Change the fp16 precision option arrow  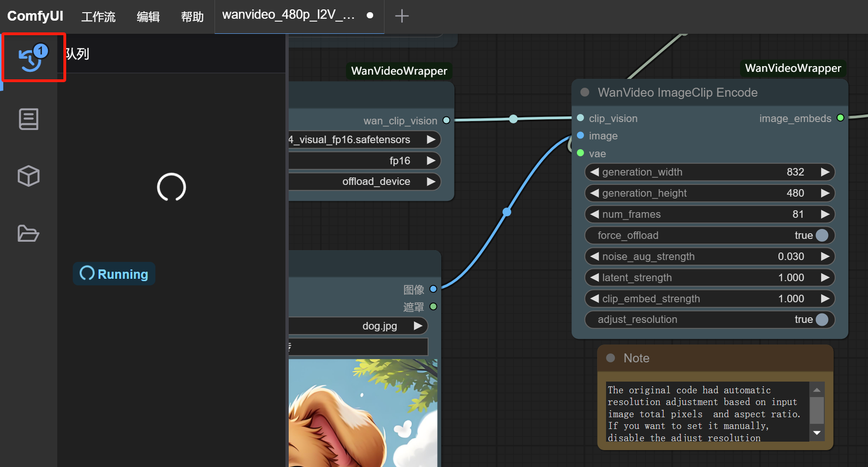(x=430, y=161)
